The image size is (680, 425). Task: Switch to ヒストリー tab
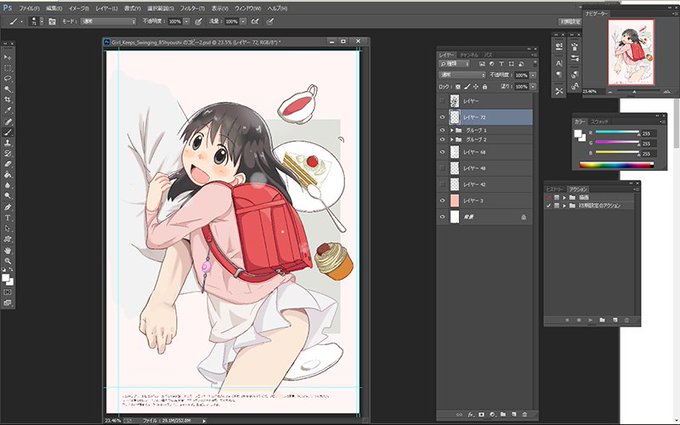555,190
